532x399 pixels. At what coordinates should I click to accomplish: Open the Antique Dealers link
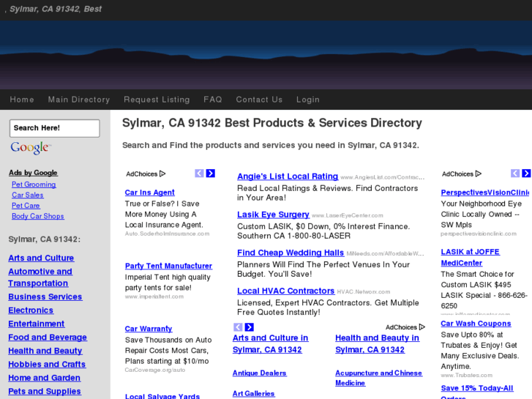pyautogui.click(x=260, y=373)
